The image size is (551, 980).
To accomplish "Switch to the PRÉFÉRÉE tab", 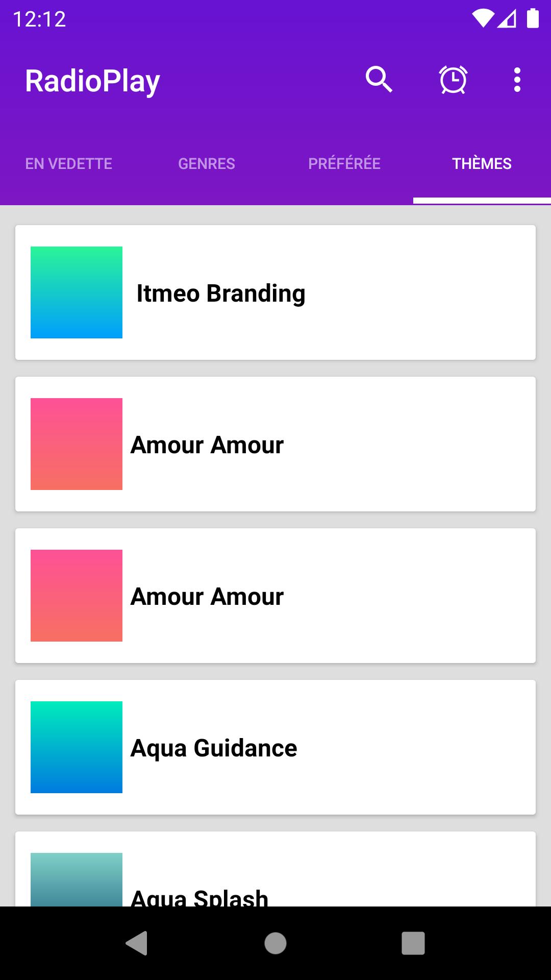I will pyautogui.click(x=344, y=163).
